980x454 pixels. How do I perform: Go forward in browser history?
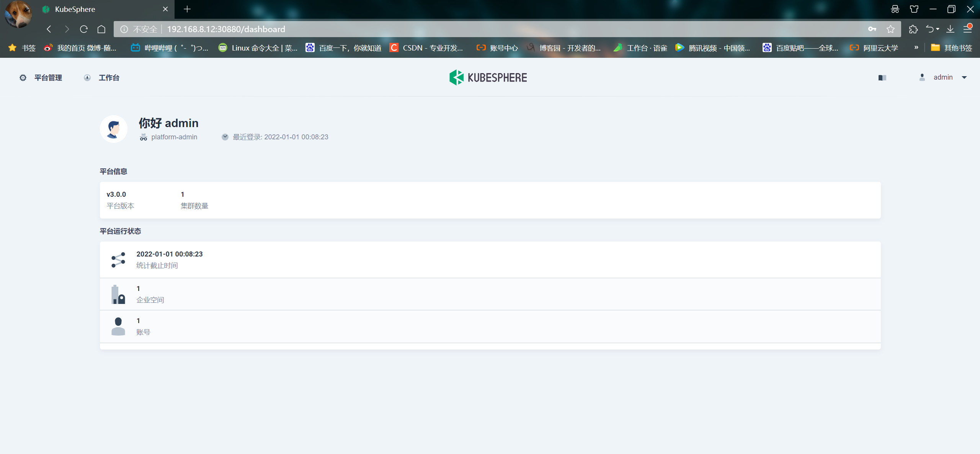point(67,29)
